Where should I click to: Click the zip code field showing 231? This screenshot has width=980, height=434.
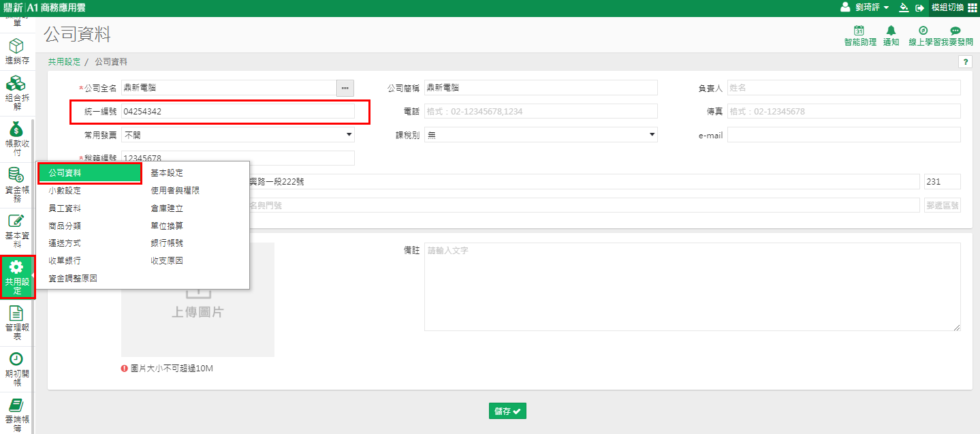[x=943, y=181]
